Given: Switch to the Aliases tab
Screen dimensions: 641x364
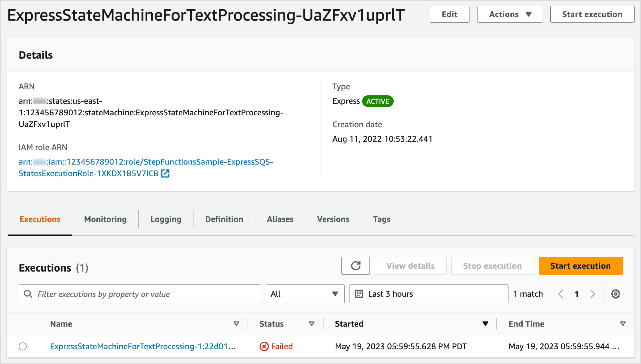Looking at the screenshot, I should pyautogui.click(x=280, y=219).
